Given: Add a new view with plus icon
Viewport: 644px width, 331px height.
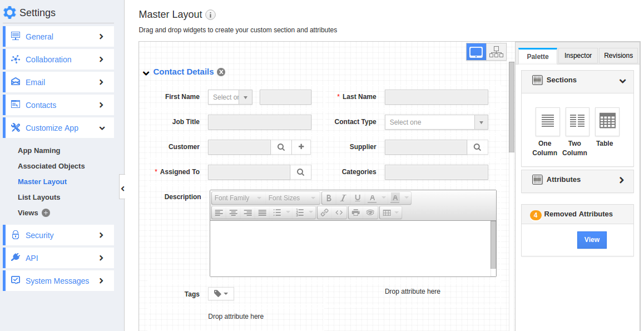Looking at the screenshot, I should pos(46,213).
